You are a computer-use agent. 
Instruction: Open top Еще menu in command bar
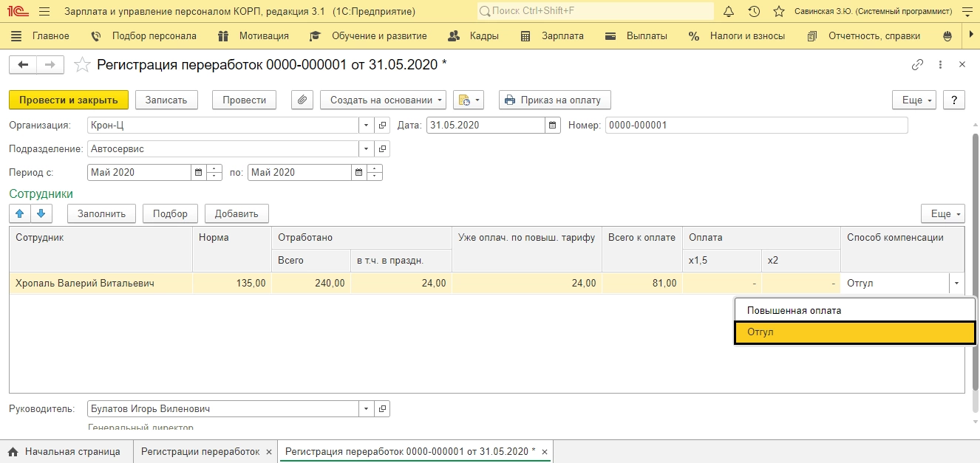(915, 100)
